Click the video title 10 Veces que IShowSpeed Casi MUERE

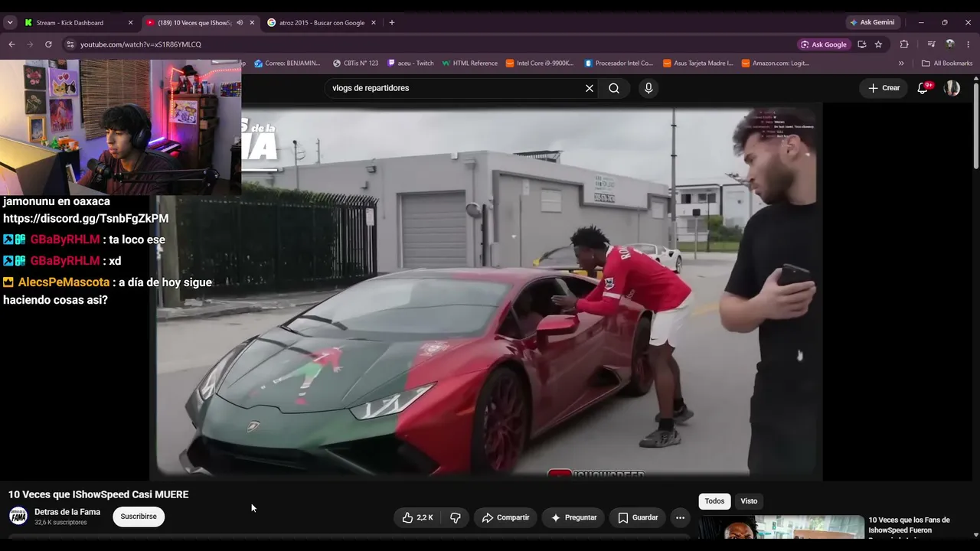point(98,494)
